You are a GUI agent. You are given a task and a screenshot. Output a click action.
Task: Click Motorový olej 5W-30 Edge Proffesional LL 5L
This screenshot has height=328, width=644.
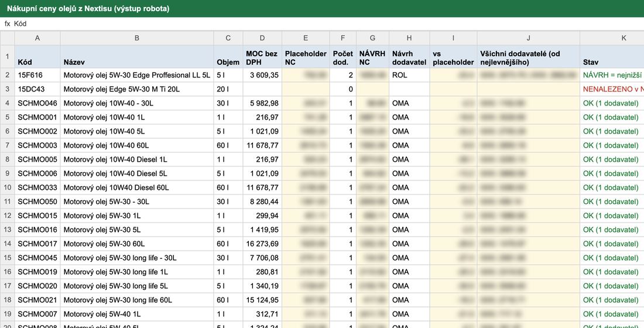coord(137,75)
